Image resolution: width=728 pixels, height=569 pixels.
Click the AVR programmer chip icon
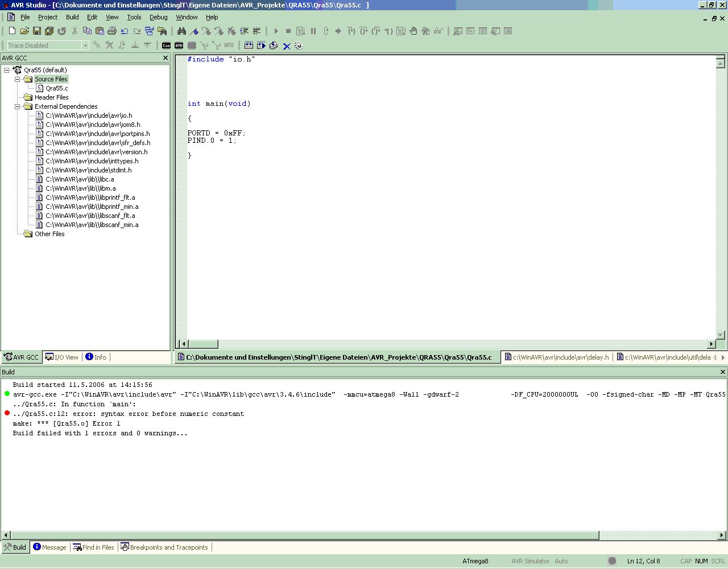pyautogui.click(x=179, y=46)
